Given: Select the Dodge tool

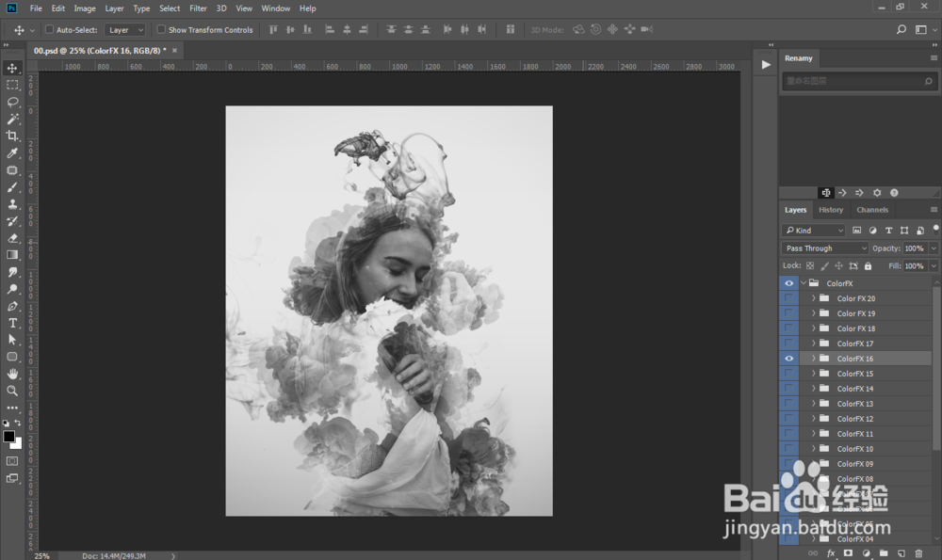Looking at the screenshot, I should (12, 289).
